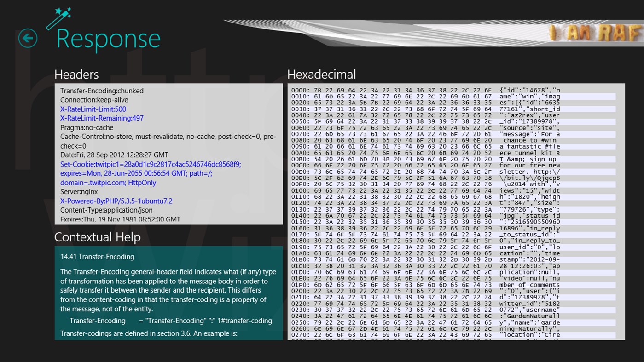The height and width of the screenshot is (362, 644).
Task: Click the magic wand app logo
Action: point(59,19)
